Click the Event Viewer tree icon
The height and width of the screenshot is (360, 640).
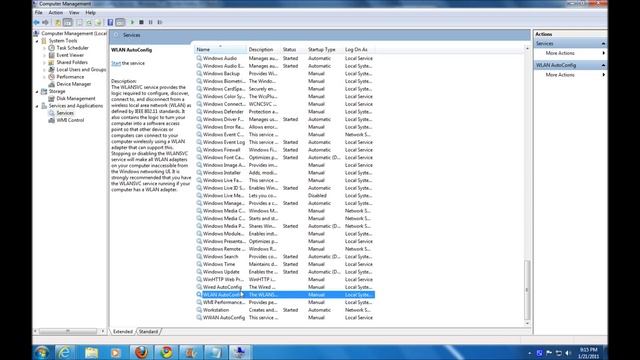[x=51, y=55]
